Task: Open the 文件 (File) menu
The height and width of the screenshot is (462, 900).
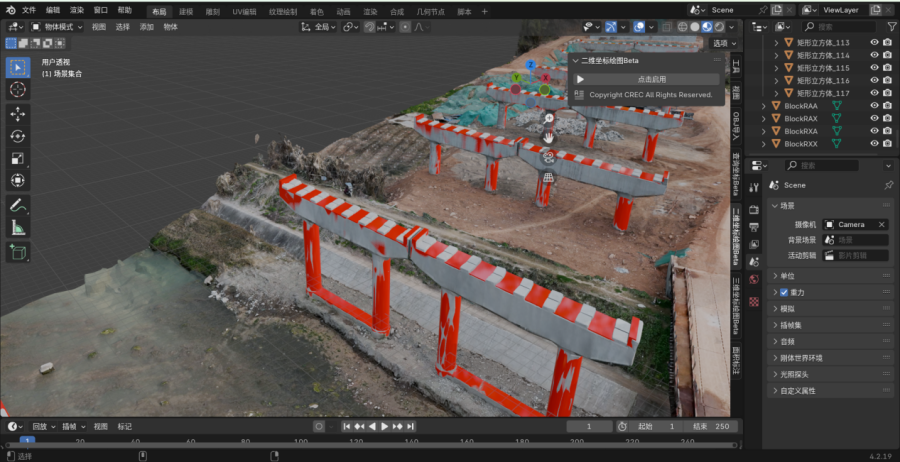Action: tap(28, 9)
